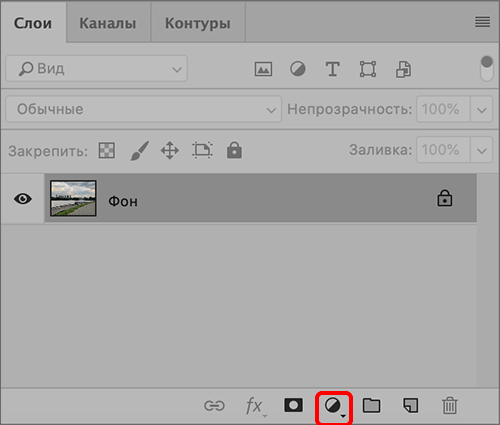Viewport: 500px width, 425px height.
Task: Switch to the Каналы tab
Action: 108,23
